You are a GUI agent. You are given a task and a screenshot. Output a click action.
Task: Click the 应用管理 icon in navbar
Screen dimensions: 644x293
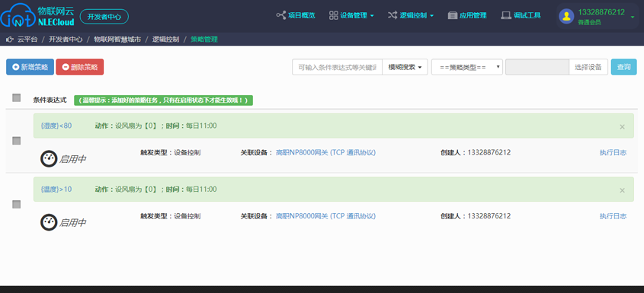coord(453,15)
